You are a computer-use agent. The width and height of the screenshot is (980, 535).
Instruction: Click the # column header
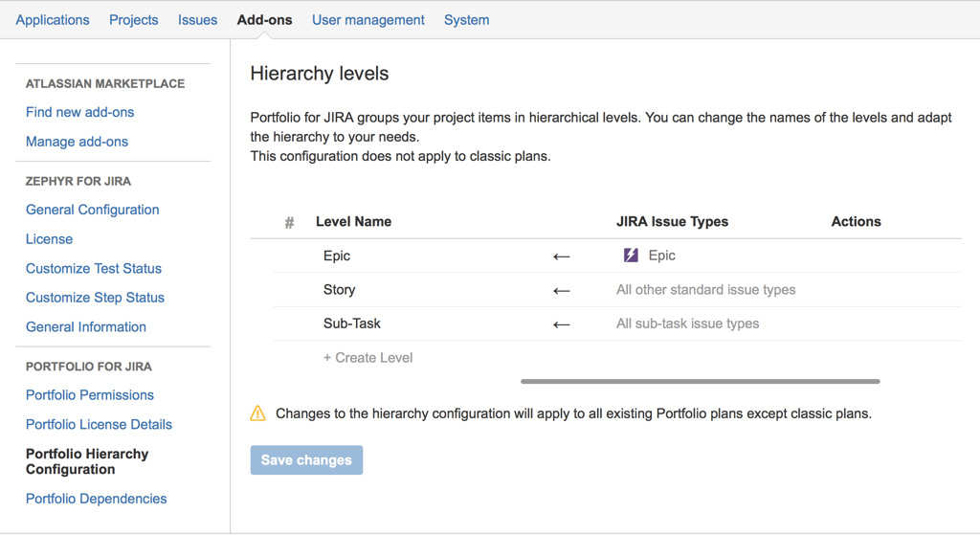[x=289, y=222]
